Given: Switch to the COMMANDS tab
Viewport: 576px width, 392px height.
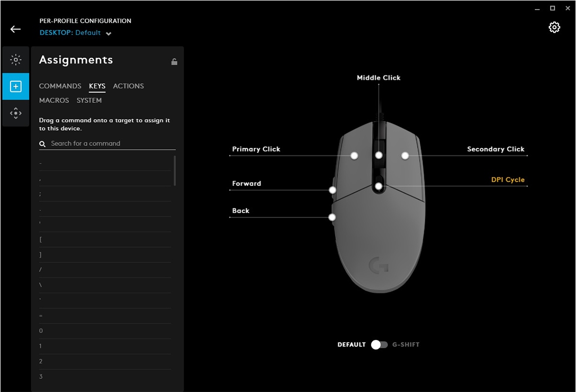Looking at the screenshot, I should click(x=60, y=86).
